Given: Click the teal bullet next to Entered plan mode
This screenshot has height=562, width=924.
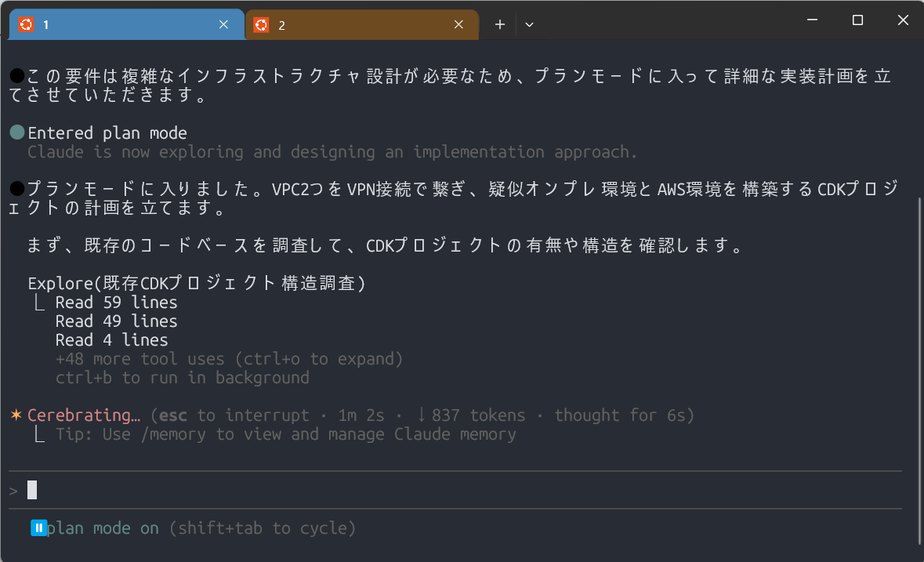Looking at the screenshot, I should (16, 133).
